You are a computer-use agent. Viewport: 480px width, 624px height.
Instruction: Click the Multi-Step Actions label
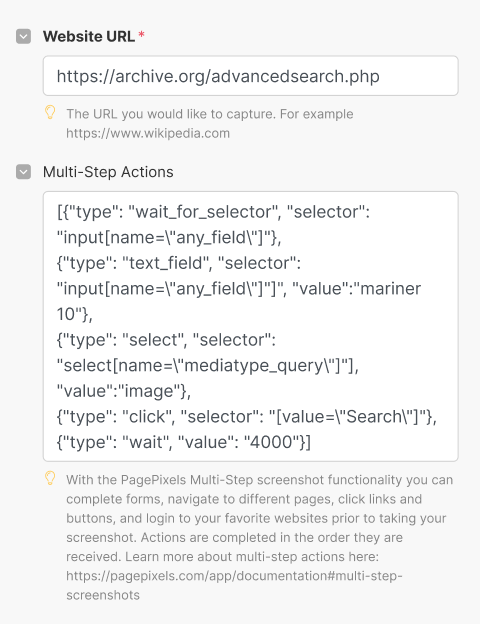coord(108,172)
